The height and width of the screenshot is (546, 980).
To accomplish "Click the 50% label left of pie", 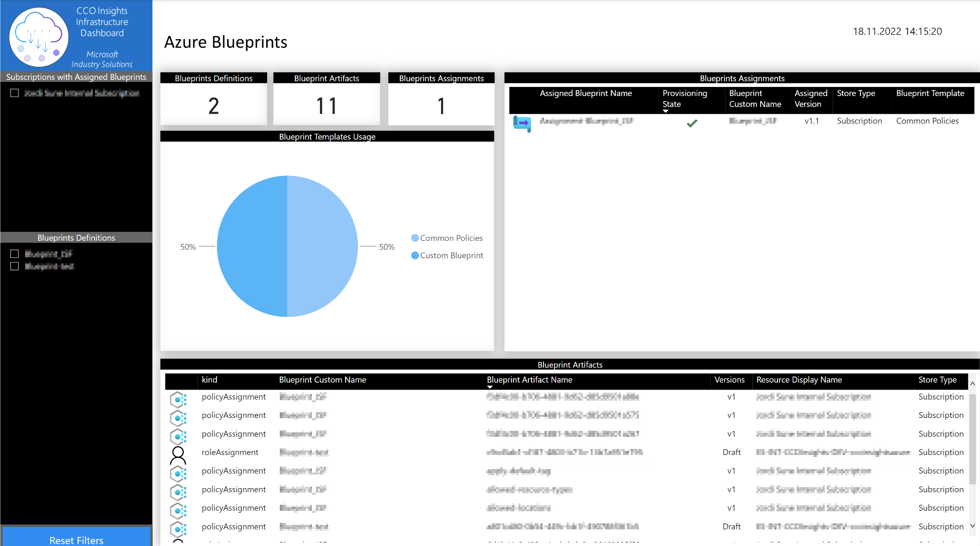I will pos(188,247).
